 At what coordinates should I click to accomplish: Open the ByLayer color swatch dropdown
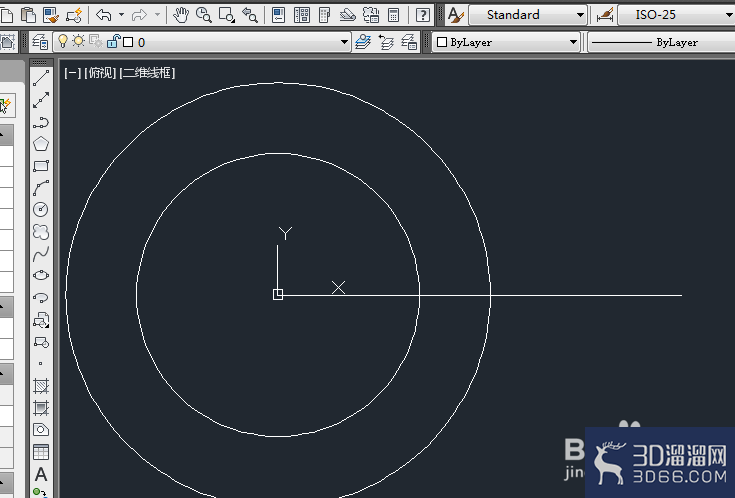click(506, 42)
